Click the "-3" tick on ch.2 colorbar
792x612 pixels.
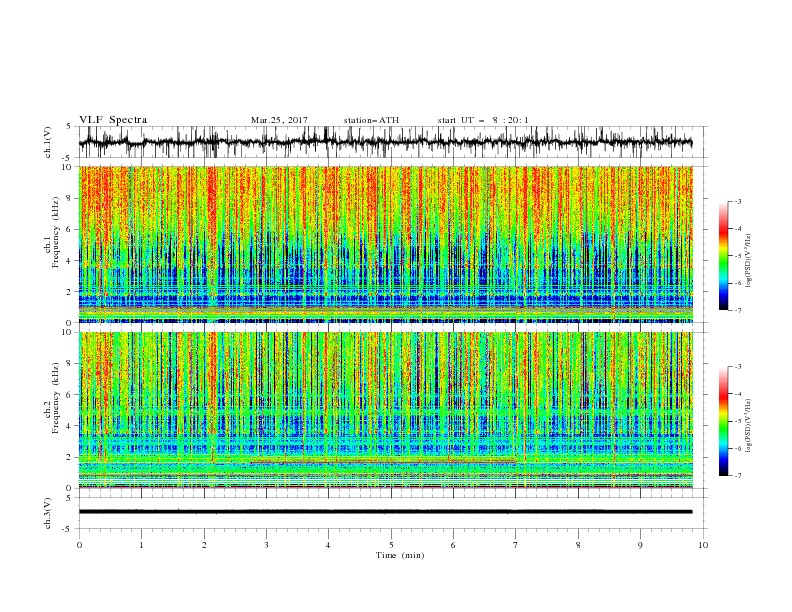coord(737,367)
